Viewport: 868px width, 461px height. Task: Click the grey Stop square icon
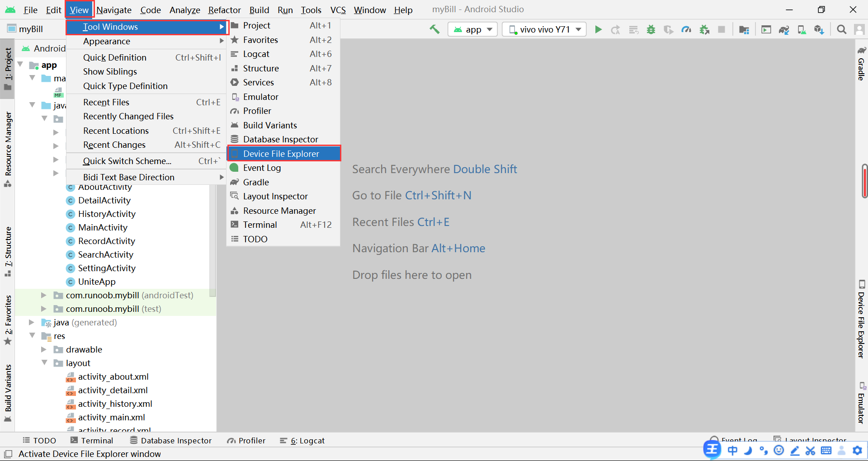pos(722,30)
